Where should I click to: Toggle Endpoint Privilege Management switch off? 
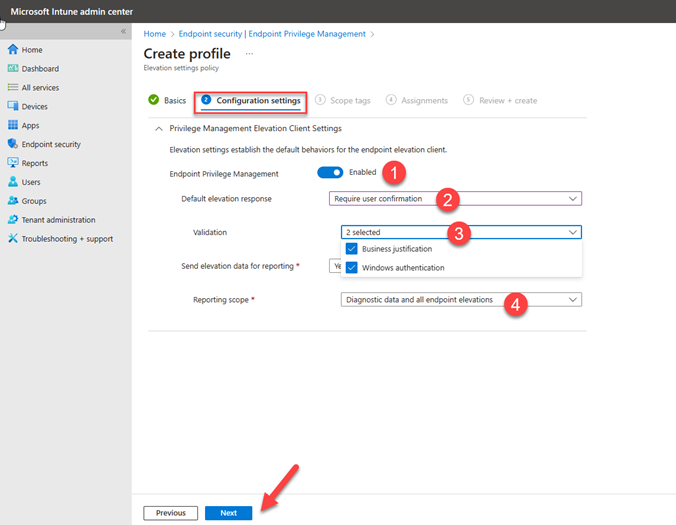(x=330, y=172)
